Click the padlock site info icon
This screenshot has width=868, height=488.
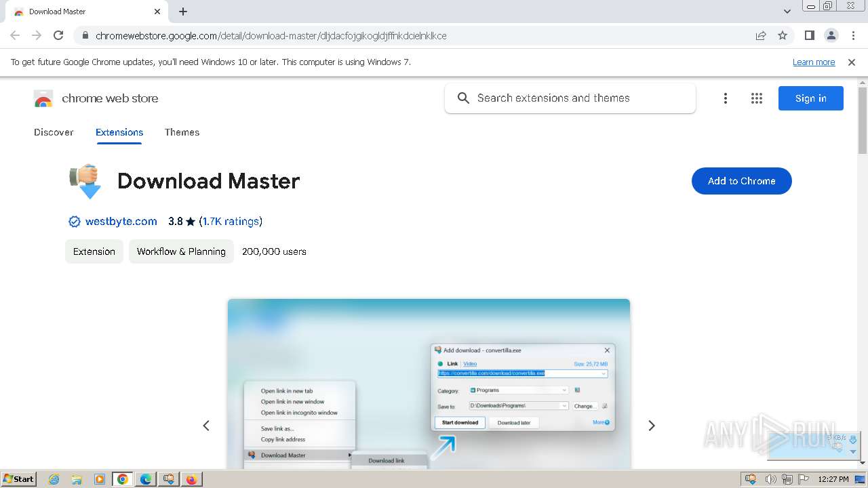click(85, 36)
